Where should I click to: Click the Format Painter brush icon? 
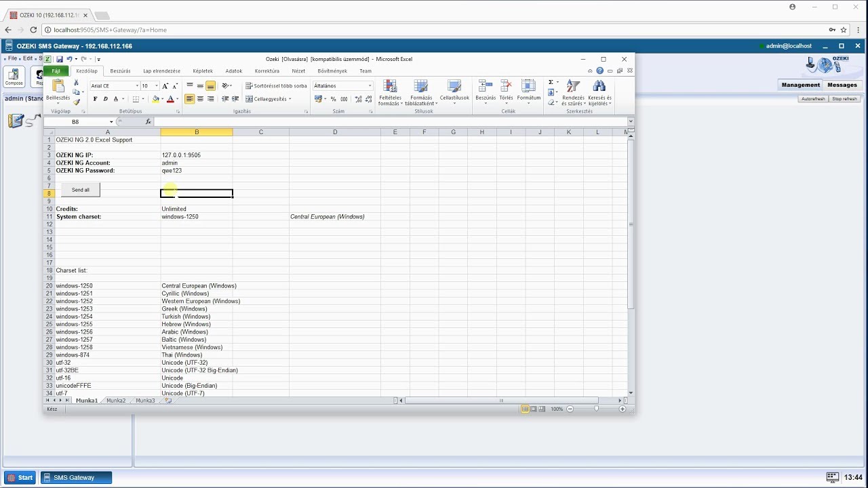click(x=76, y=102)
